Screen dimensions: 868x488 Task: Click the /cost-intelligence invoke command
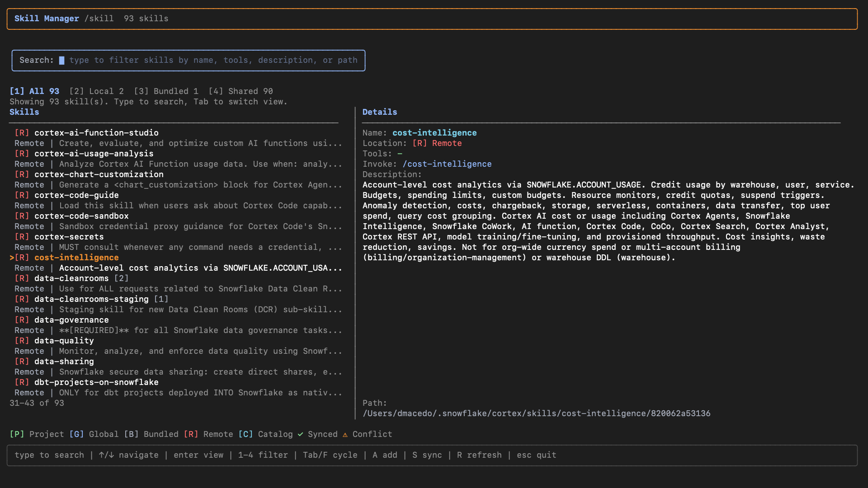(x=447, y=164)
